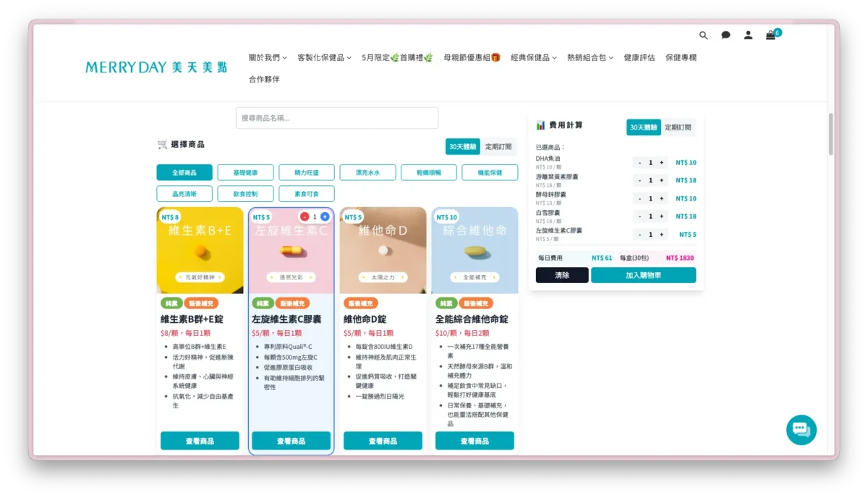Click red minus icon on 左旋維生素C card
The height and width of the screenshot is (498, 868).
[x=305, y=216]
